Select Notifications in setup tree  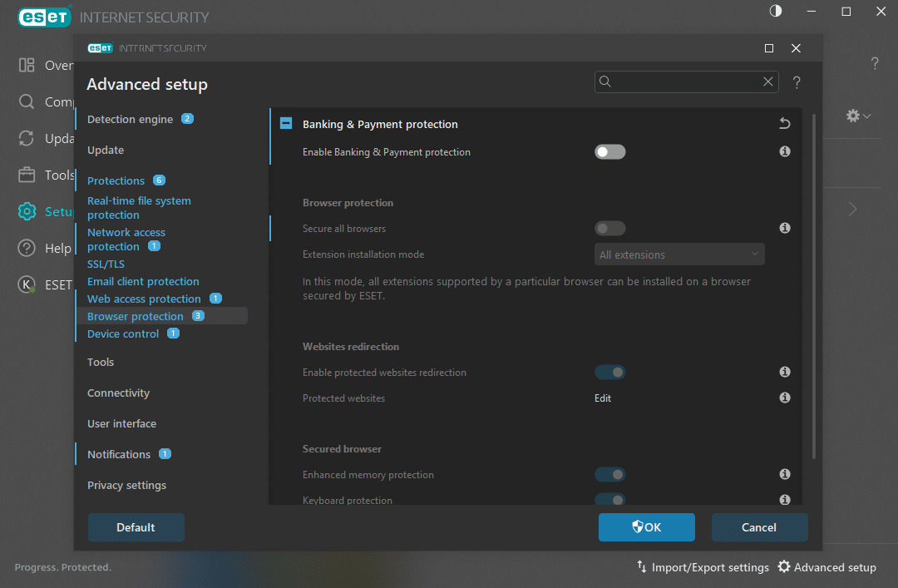tap(119, 454)
